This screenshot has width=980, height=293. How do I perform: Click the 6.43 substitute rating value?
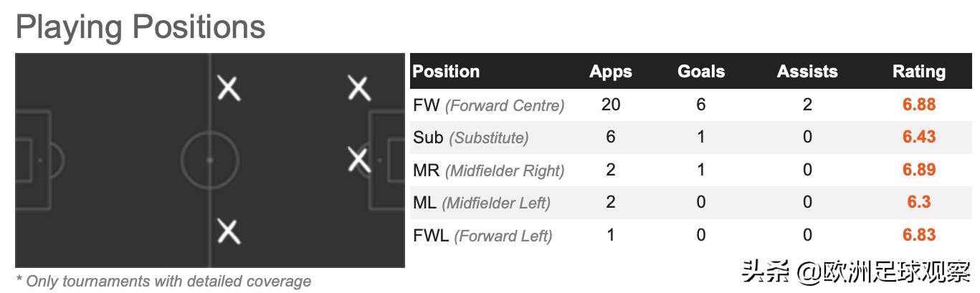(x=919, y=138)
